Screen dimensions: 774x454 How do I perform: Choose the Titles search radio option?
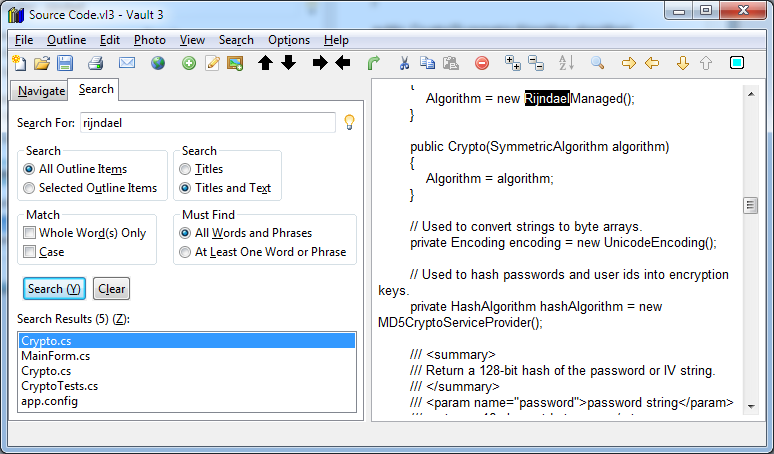point(186,169)
